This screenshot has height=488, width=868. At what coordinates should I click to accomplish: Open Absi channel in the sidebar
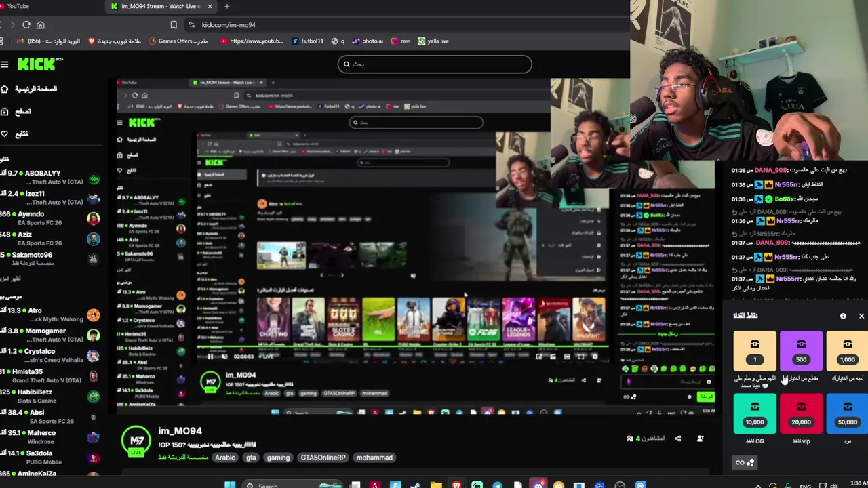coord(50,416)
